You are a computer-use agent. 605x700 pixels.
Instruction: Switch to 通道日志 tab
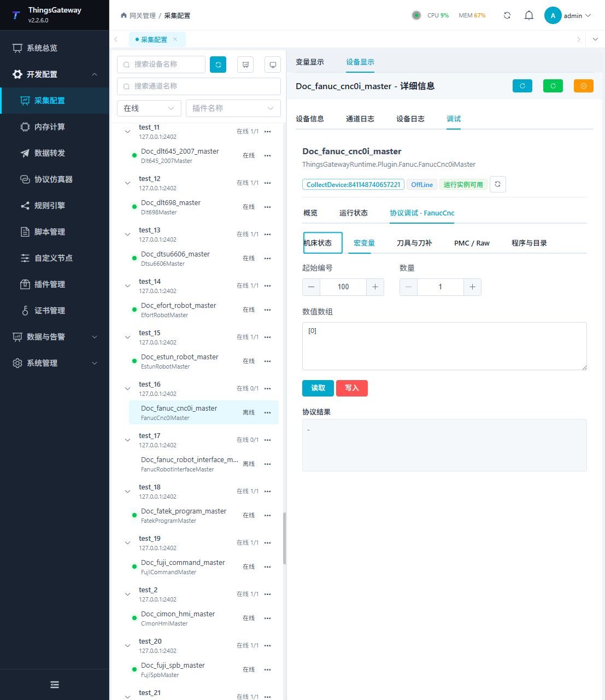point(360,119)
